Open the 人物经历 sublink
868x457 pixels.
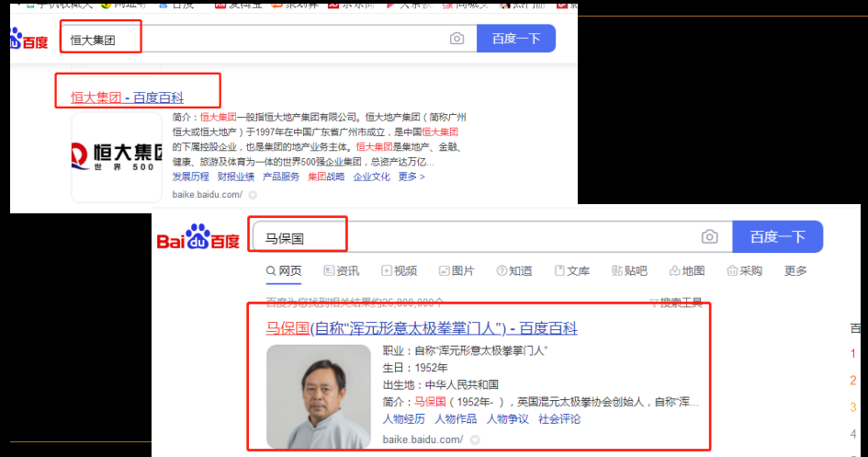(404, 419)
